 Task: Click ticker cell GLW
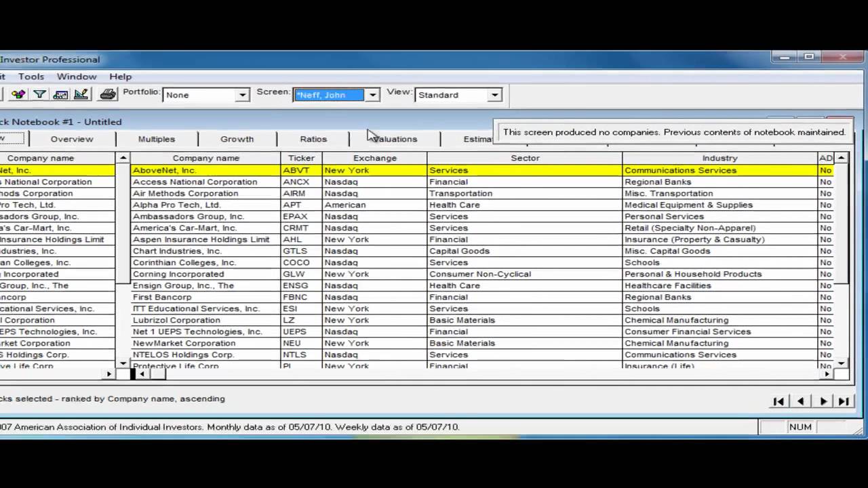(x=301, y=274)
